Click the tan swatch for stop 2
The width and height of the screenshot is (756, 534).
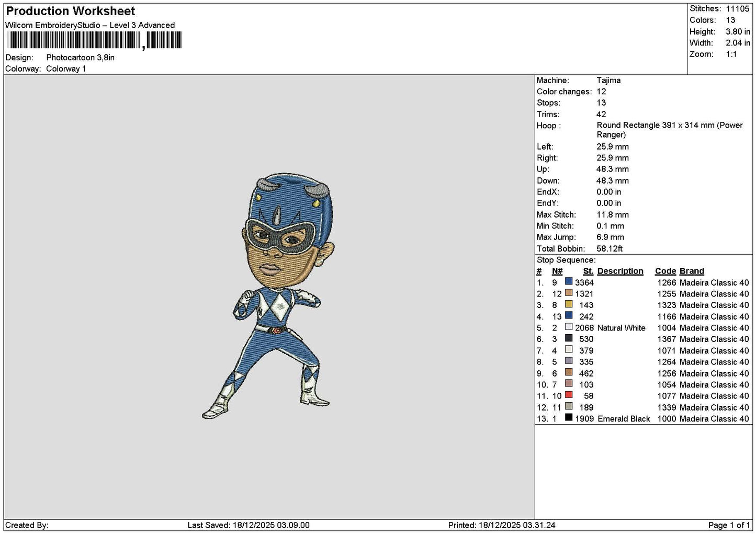568,293
